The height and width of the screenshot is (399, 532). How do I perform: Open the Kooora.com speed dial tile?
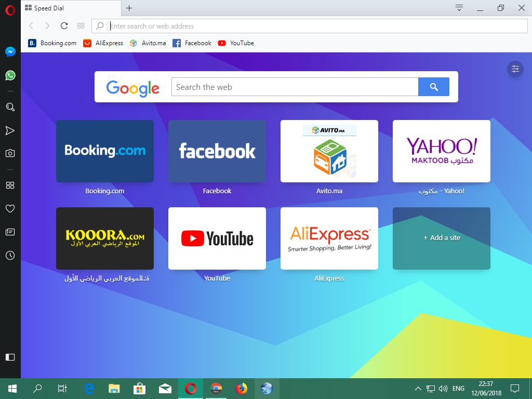pos(105,238)
